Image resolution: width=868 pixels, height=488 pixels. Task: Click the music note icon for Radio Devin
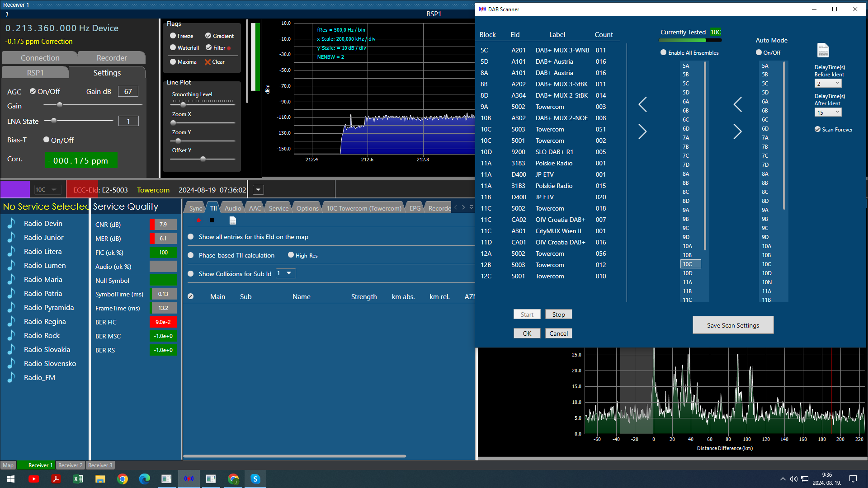coord(11,223)
